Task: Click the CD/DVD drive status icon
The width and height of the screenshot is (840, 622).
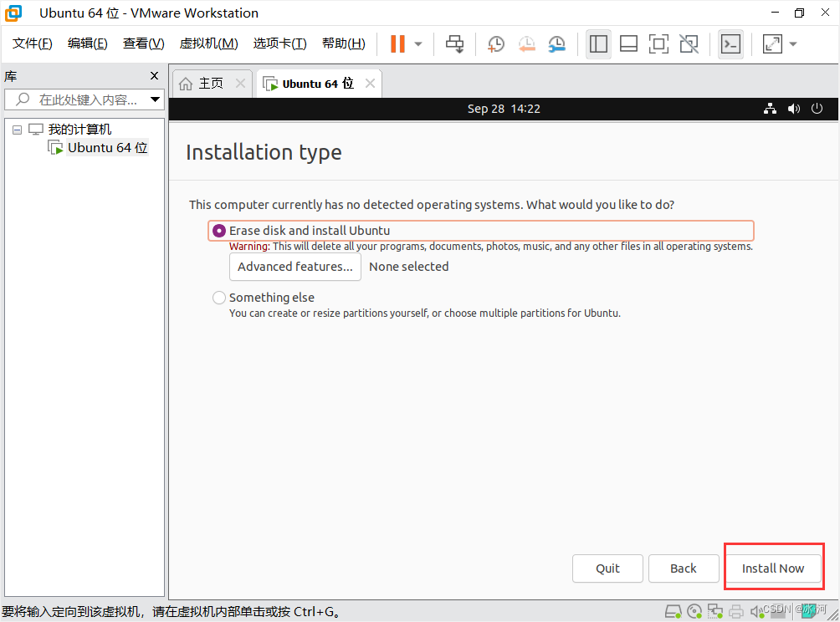Action: pyautogui.click(x=694, y=611)
